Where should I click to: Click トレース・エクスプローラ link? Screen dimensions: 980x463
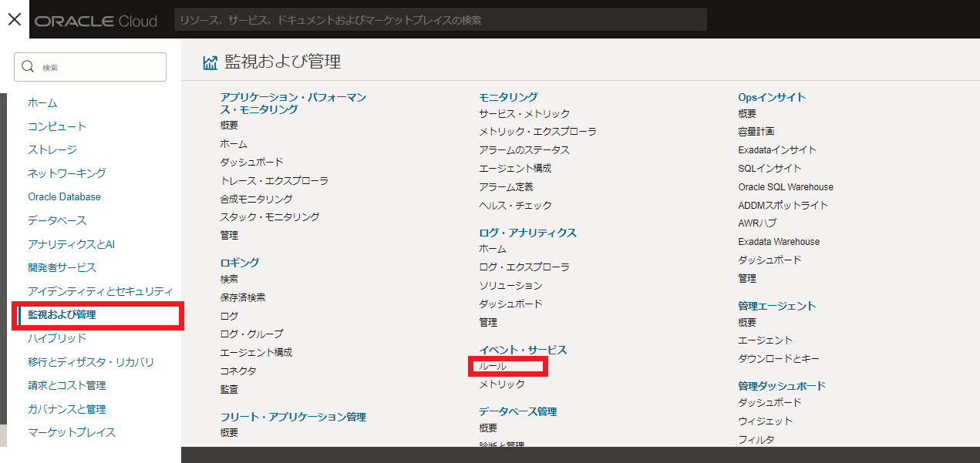click(274, 181)
